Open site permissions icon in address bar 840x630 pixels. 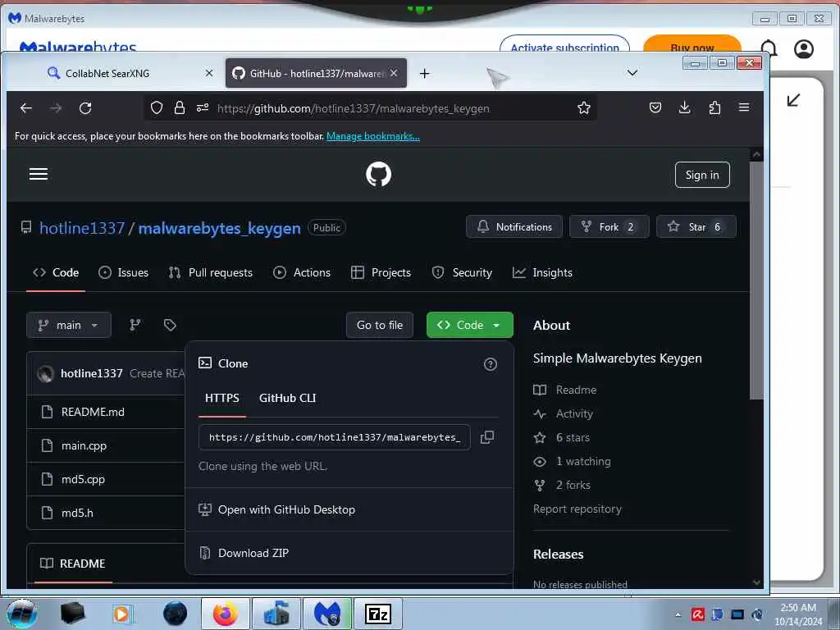[x=203, y=108]
